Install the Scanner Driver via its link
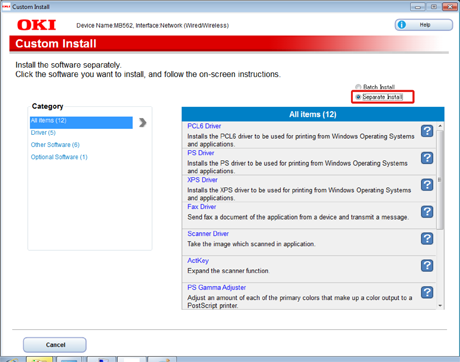The width and height of the screenshot is (460, 362). pos(208,234)
